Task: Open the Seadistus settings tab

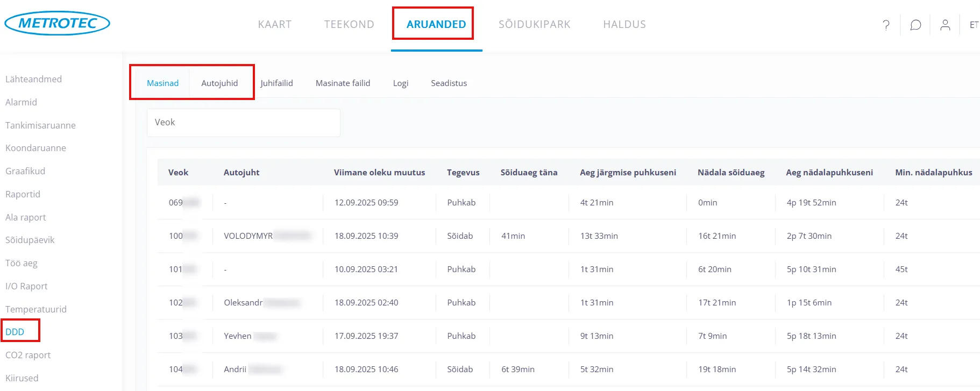Action: point(449,83)
